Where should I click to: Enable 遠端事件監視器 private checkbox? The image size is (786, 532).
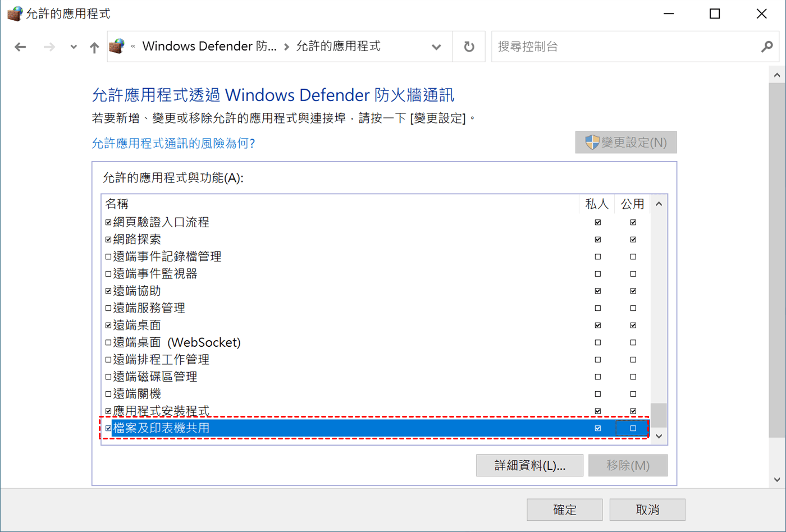coord(598,274)
